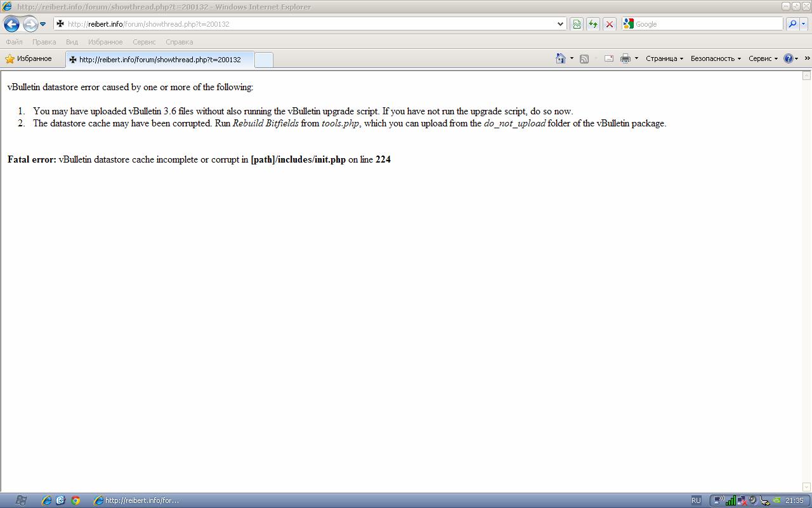Open the Сервис command bar dropdown
The width and height of the screenshot is (812, 508).
[763, 58]
